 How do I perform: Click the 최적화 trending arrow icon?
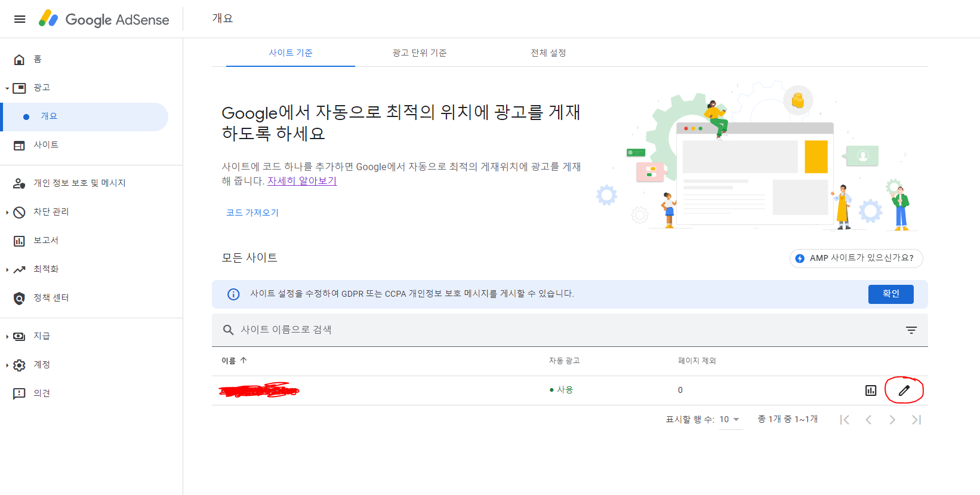point(19,269)
